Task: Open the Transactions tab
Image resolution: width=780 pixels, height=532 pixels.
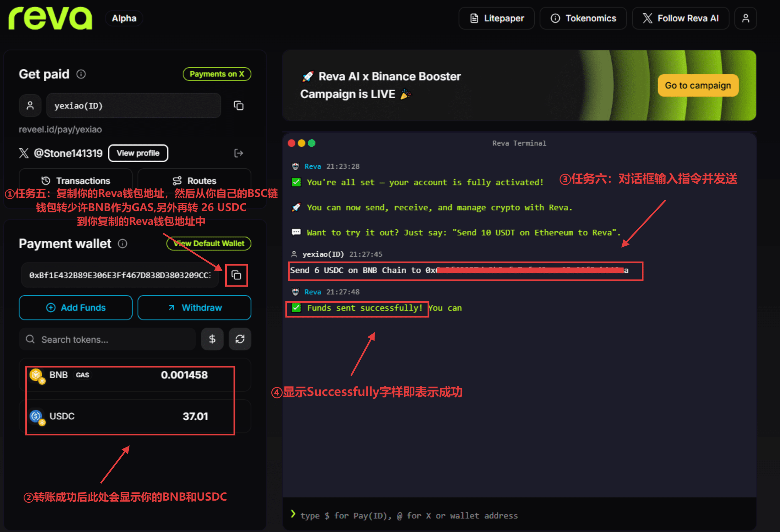Action: (x=76, y=181)
